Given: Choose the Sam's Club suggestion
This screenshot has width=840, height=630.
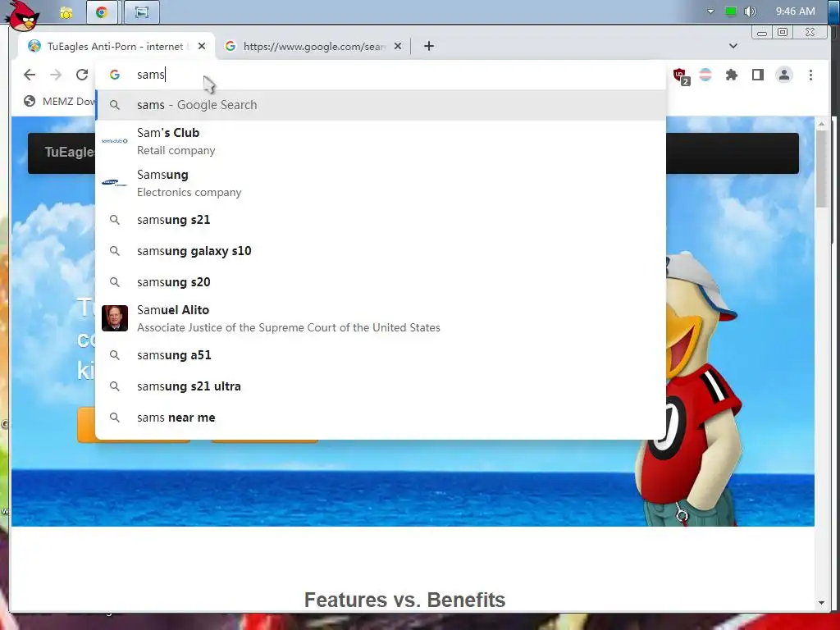Looking at the screenshot, I should tap(381, 141).
